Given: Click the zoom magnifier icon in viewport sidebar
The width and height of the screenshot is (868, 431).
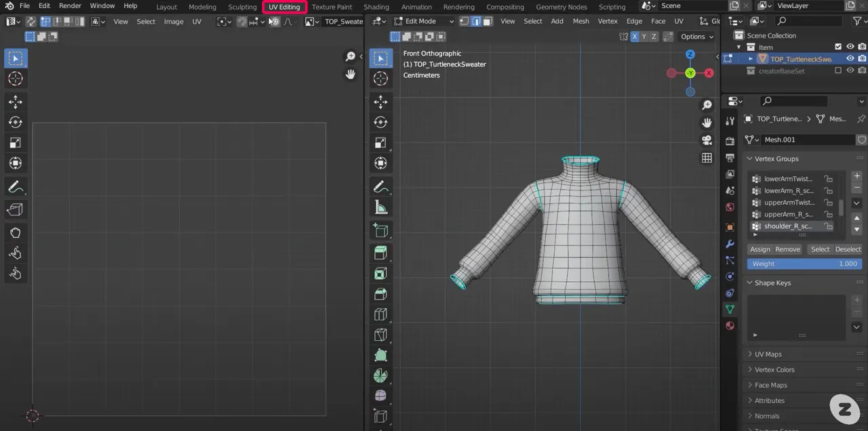Looking at the screenshot, I should click(707, 104).
